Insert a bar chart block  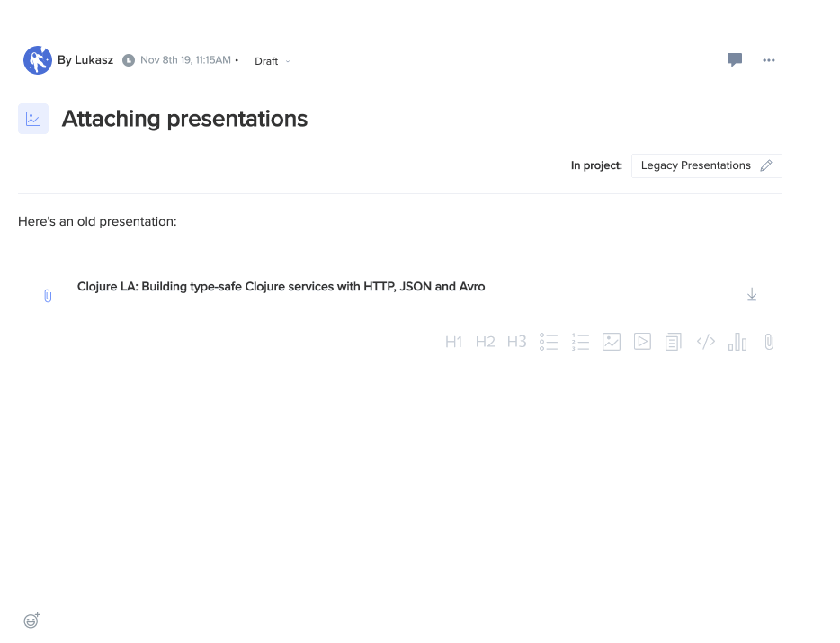tap(737, 342)
